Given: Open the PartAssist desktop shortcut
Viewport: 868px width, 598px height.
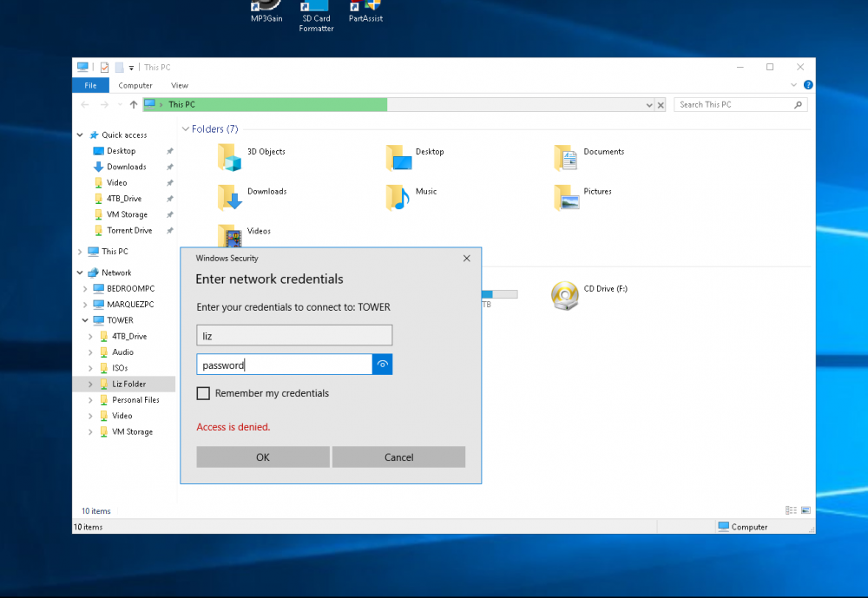Looking at the screenshot, I should (x=365, y=11).
